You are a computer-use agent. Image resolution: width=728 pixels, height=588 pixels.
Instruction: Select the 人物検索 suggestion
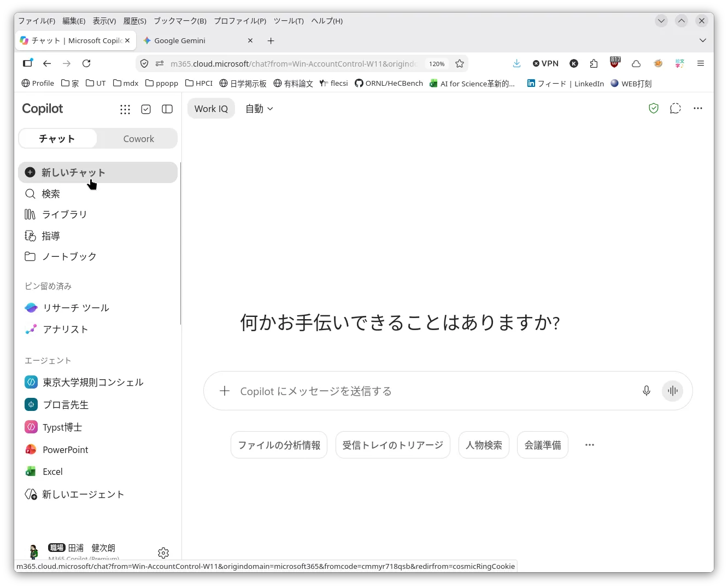tap(484, 445)
